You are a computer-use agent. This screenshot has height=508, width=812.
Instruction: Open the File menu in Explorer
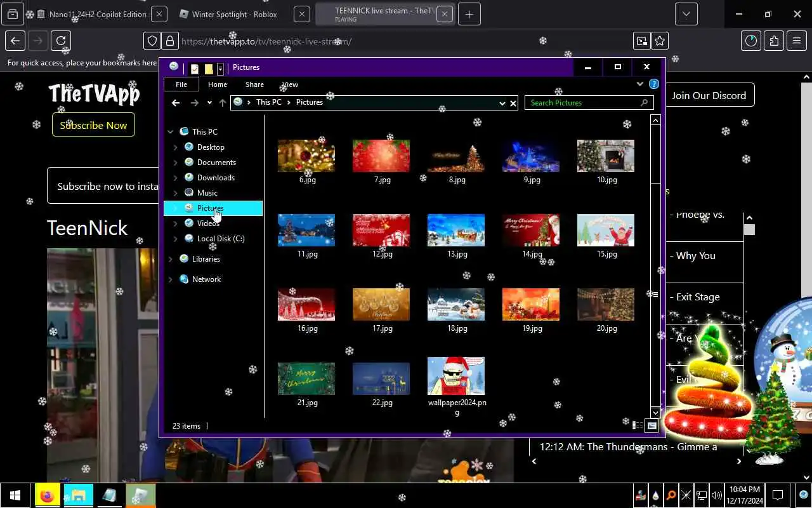click(x=181, y=84)
